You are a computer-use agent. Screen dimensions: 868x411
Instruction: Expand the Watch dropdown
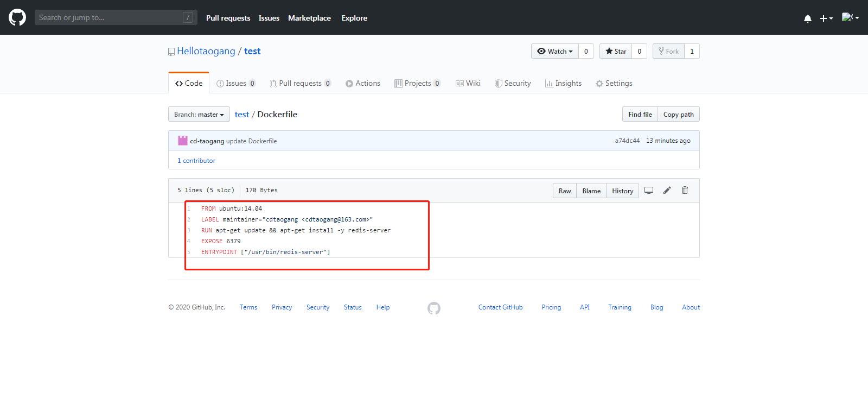[555, 51]
